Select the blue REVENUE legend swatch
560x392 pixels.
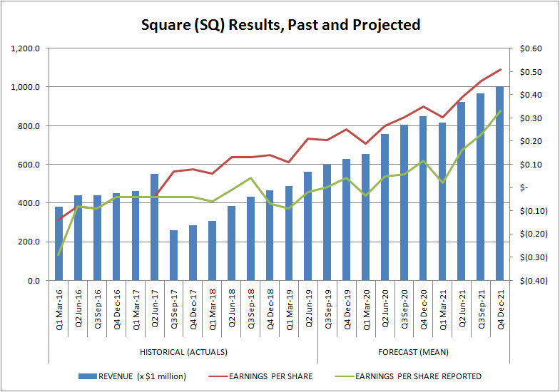[88, 376]
